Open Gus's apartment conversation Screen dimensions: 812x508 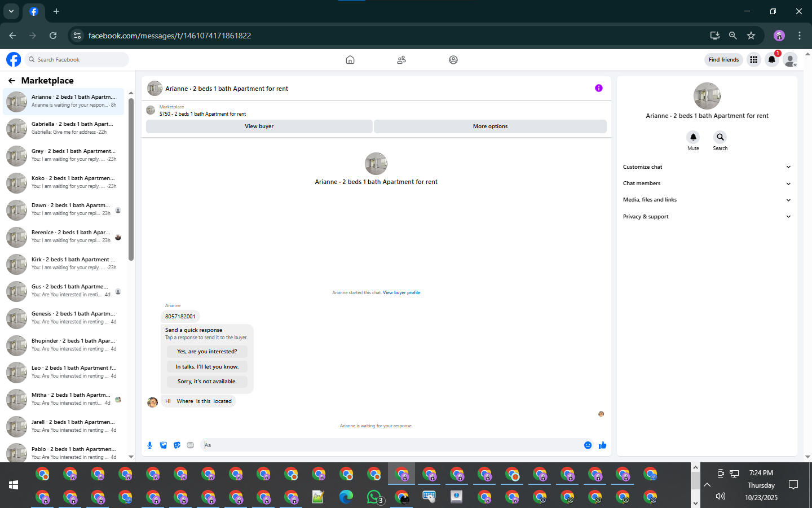tap(64, 291)
